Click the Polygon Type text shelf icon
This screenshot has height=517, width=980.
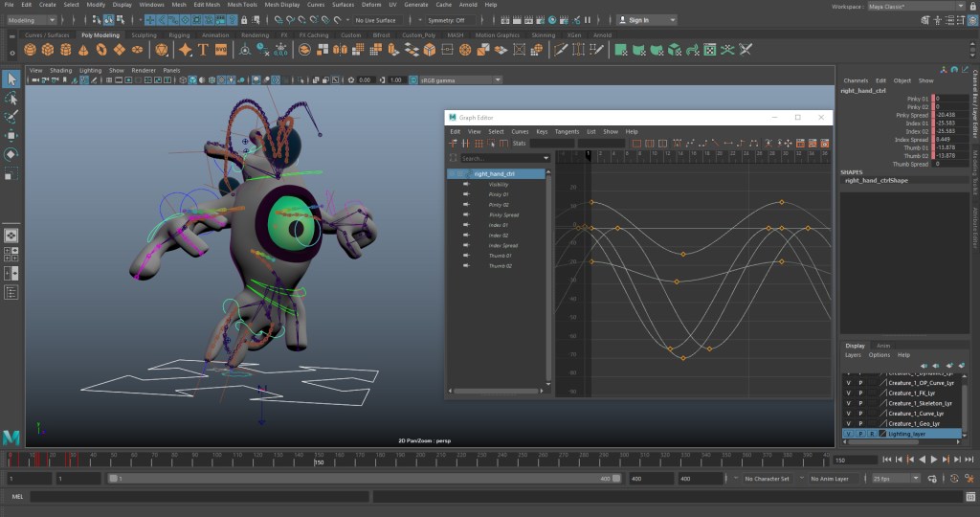pos(203,50)
